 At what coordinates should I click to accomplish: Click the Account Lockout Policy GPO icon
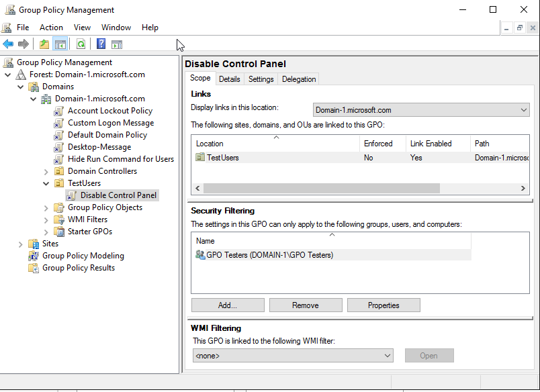point(59,111)
